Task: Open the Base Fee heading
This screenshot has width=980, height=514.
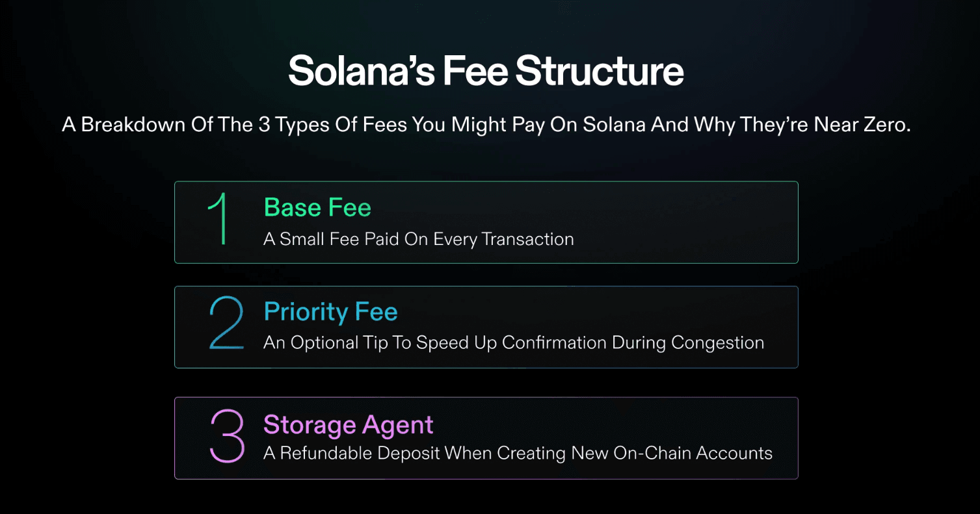Action: pos(317,207)
